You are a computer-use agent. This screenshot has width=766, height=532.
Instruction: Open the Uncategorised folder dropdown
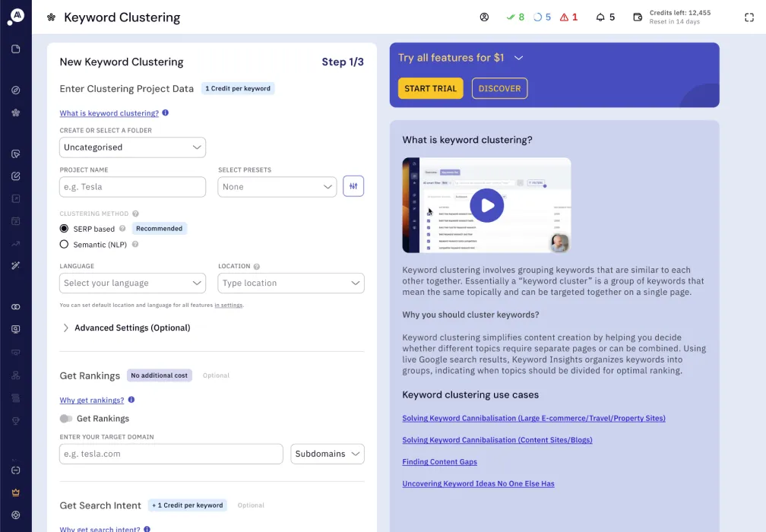click(x=132, y=147)
